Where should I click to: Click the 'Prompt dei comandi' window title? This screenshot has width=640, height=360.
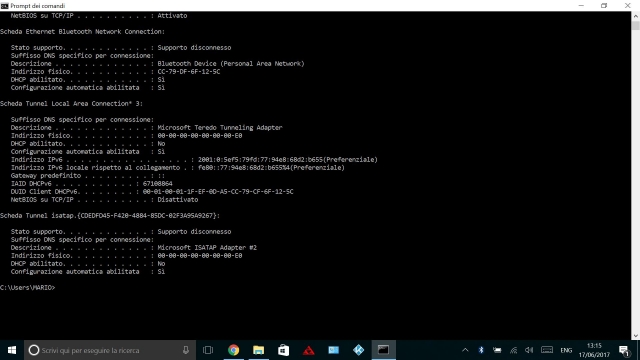[38, 6]
